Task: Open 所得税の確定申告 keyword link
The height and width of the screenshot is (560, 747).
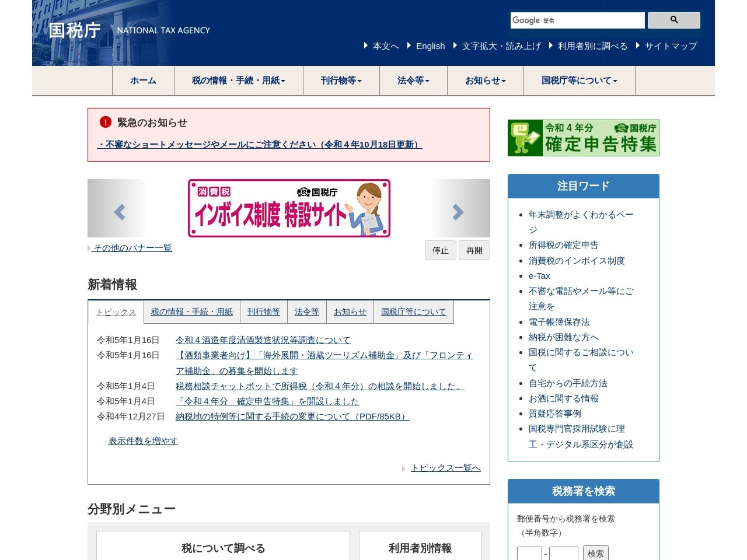Action: click(x=563, y=245)
